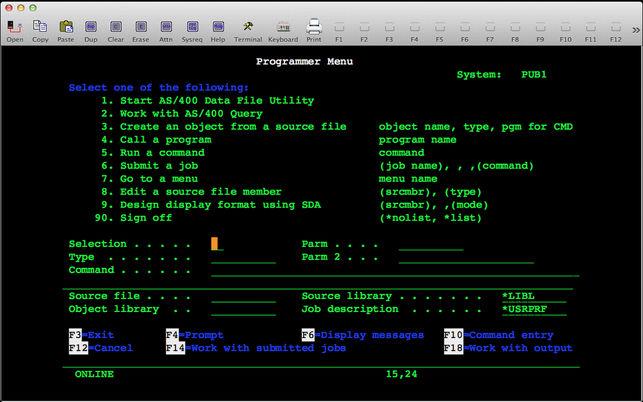
Task: Click the Erase toolbar icon
Action: (141, 27)
